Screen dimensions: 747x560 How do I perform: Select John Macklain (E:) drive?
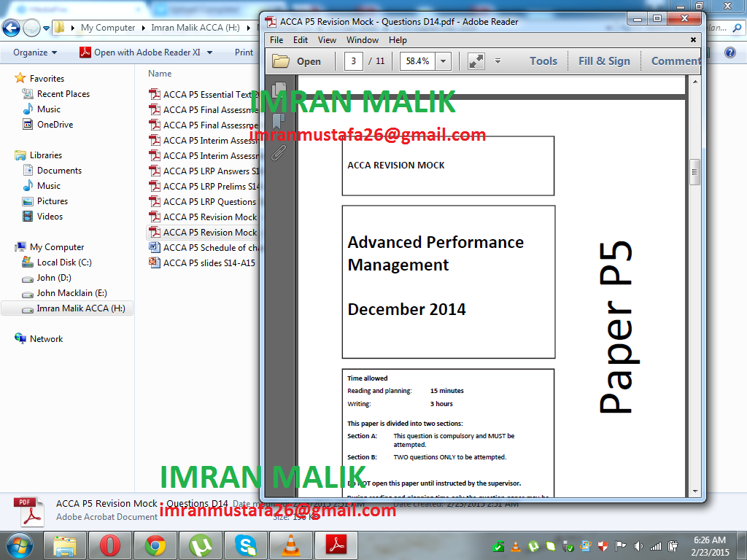coord(71,293)
